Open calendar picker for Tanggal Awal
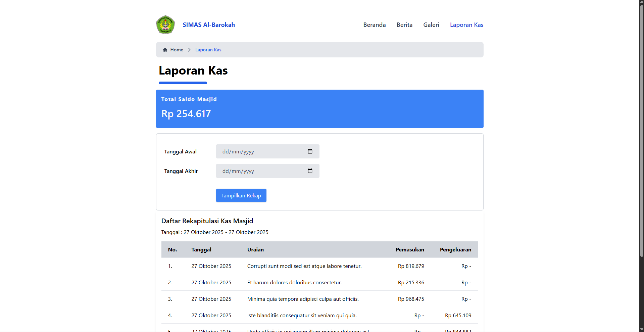 click(310, 151)
